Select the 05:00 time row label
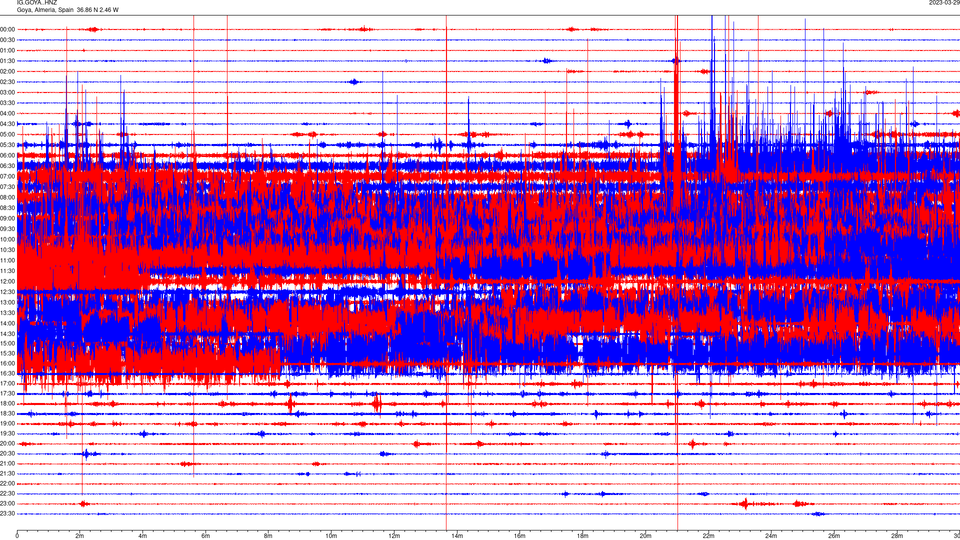 (x=7, y=135)
